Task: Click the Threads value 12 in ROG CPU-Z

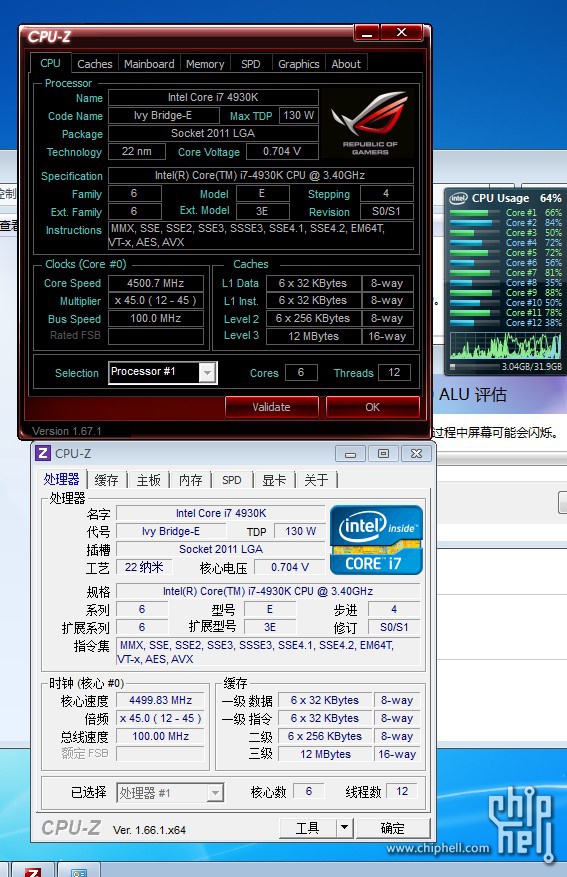Action: click(394, 373)
